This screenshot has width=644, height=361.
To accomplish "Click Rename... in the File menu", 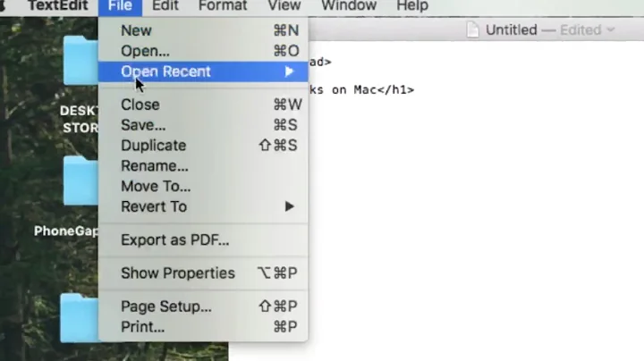I will click(154, 166).
